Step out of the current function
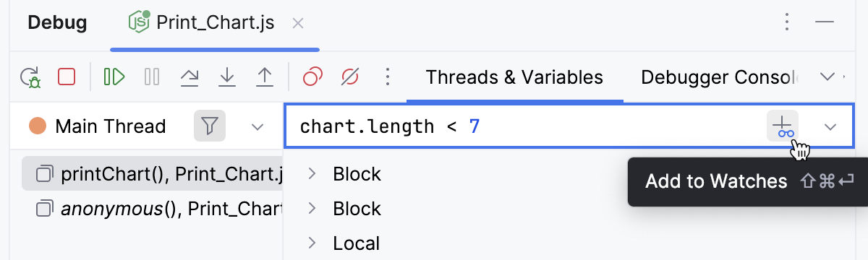This screenshot has width=868, height=260. pyautogui.click(x=265, y=77)
